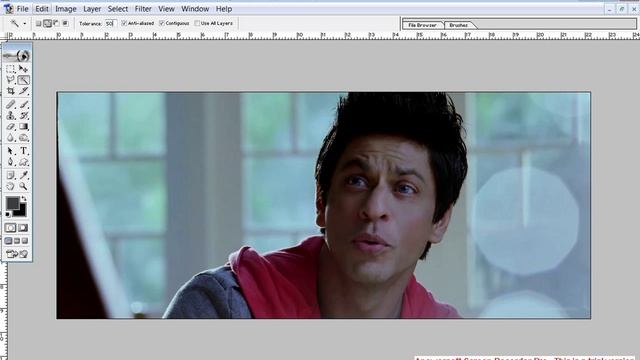
Task: Select the Lasso tool
Action: pos(11,80)
